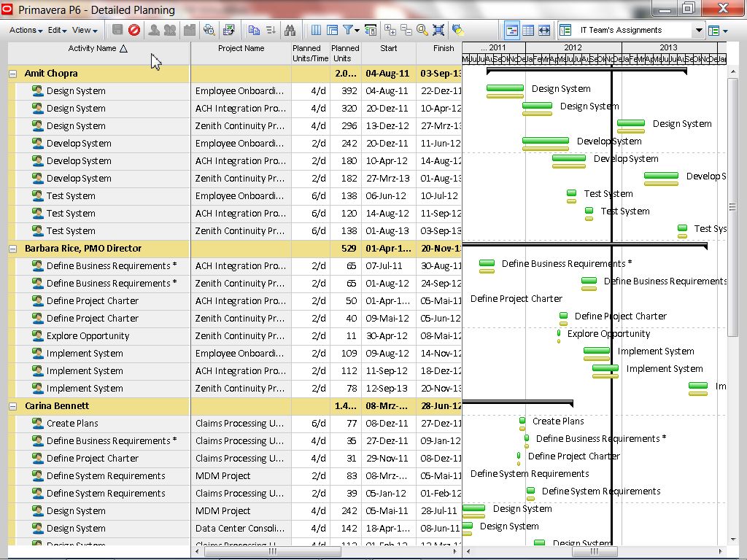
Task: Click the Filter funnel icon
Action: tap(348, 30)
